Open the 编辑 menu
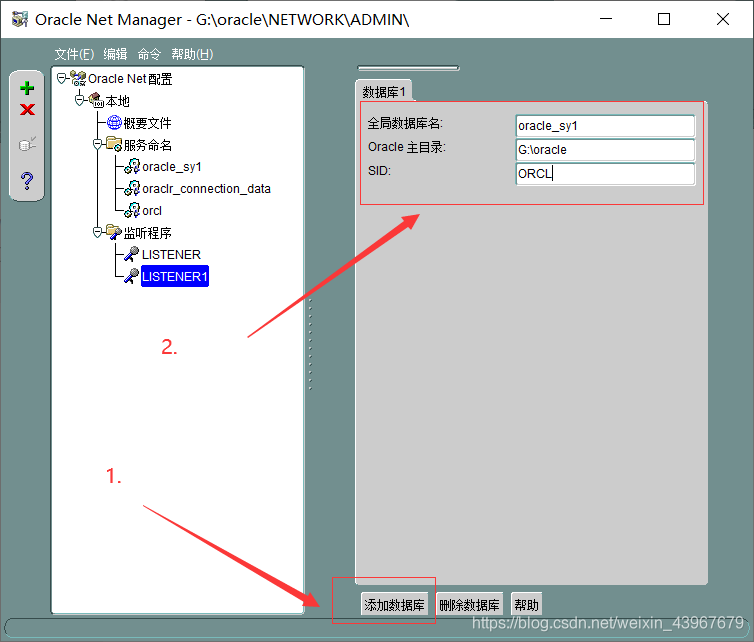This screenshot has height=642, width=754. pyautogui.click(x=115, y=54)
